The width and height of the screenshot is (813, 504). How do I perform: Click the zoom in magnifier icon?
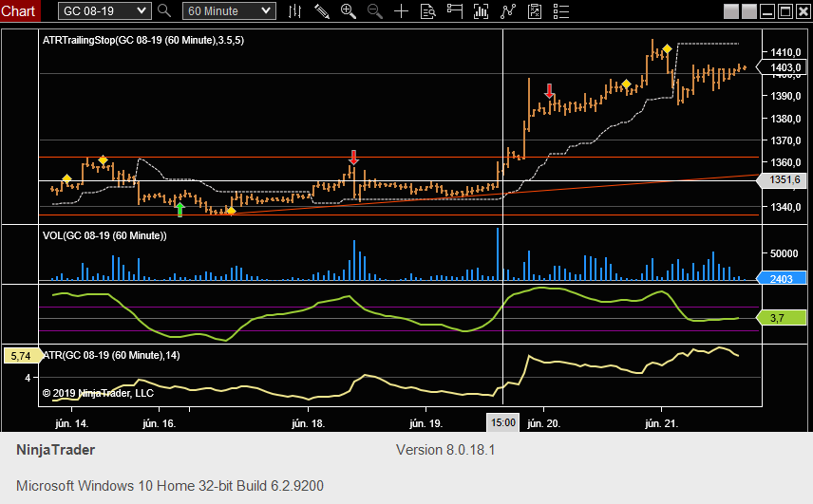pyautogui.click(x=349, y=11)
